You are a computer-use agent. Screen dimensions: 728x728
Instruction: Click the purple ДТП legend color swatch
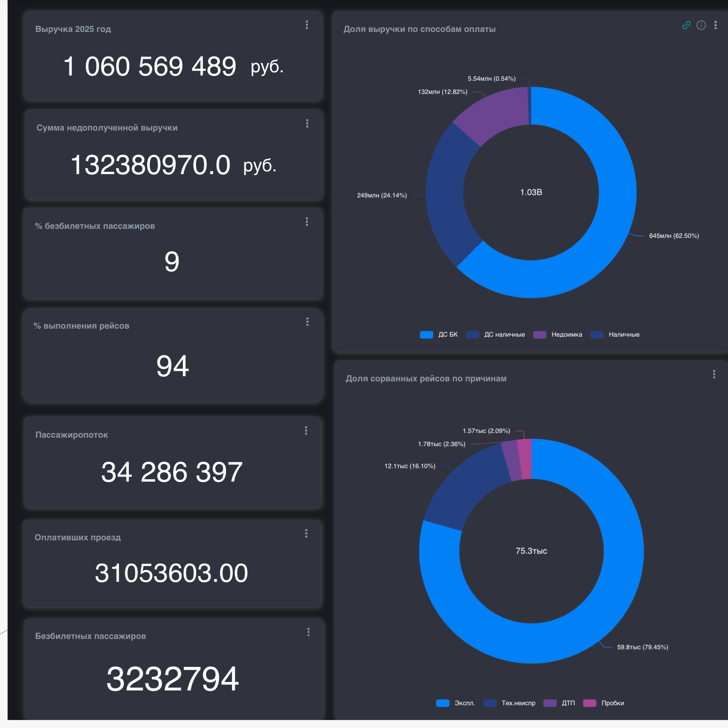coord(550,703)
